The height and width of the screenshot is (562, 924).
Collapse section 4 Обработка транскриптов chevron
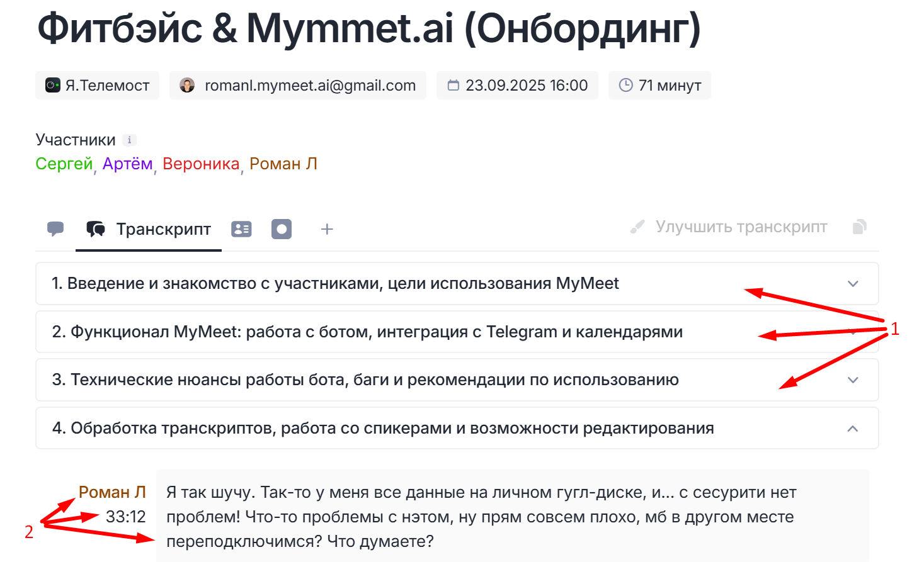pos(853,429)
